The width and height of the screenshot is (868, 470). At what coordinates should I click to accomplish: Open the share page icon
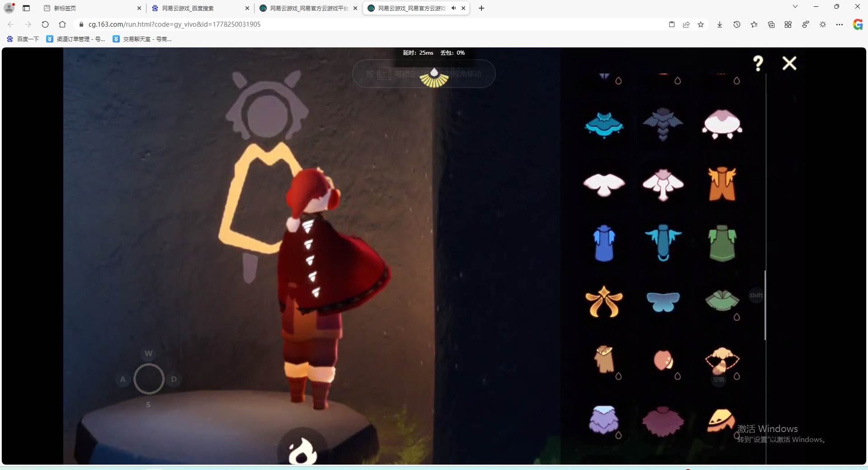(686, 24)
